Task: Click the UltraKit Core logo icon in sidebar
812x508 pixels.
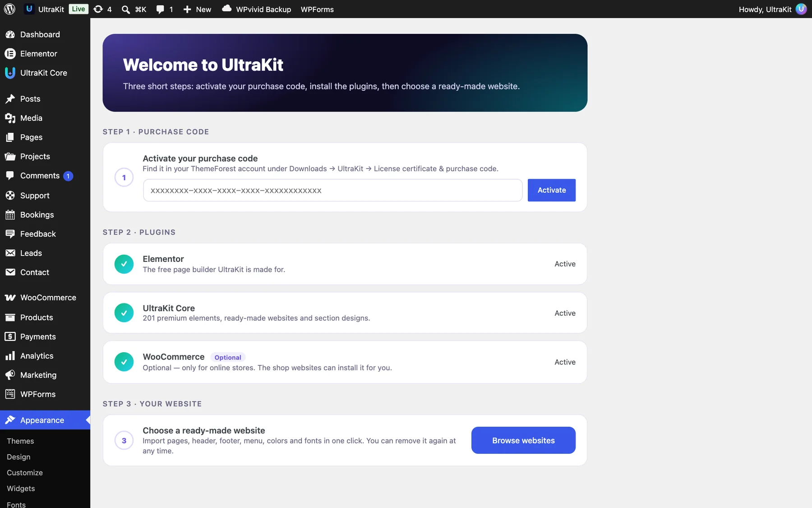Action: [x=10, y=73]
